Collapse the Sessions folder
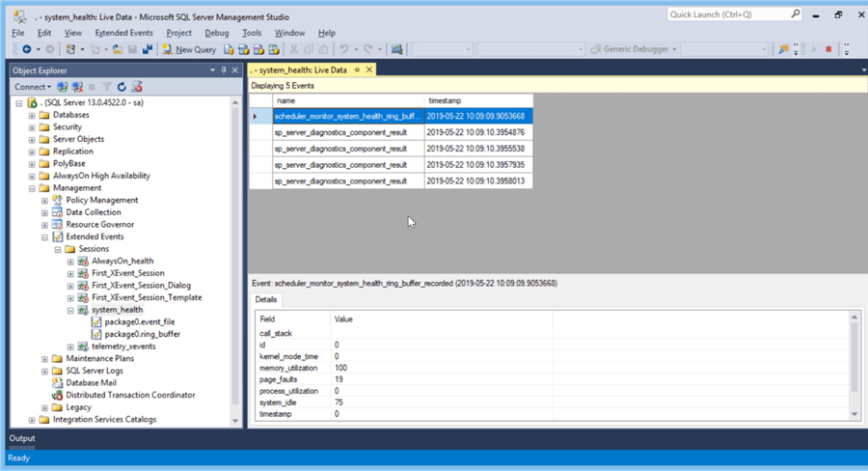Screen dimensions: 868x471 (58, 249)
